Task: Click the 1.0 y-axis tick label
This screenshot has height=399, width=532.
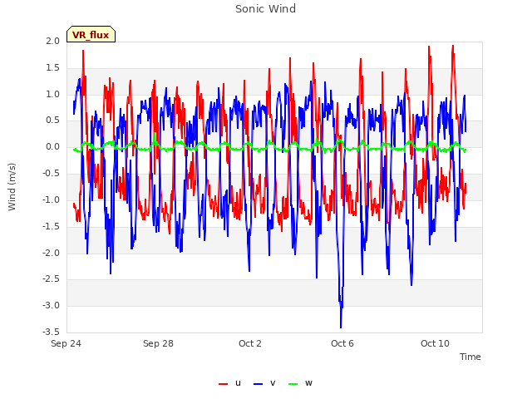Action: pos(52,94)
